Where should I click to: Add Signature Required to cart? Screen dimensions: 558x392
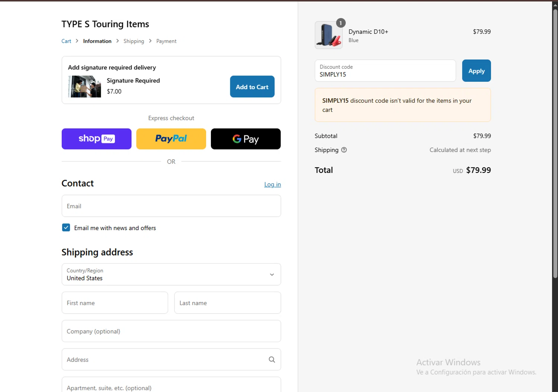coord(252,87)
